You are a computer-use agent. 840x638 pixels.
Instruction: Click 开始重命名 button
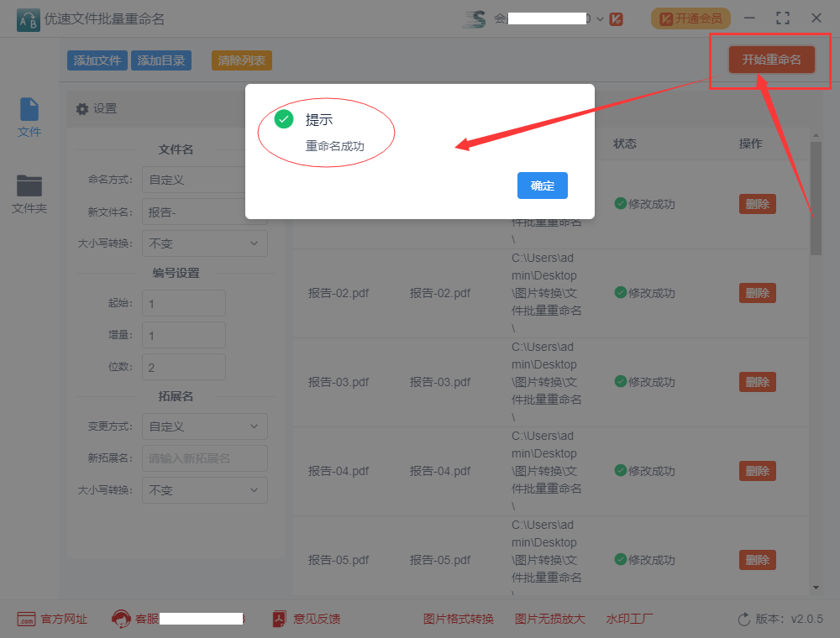(771, 60)
